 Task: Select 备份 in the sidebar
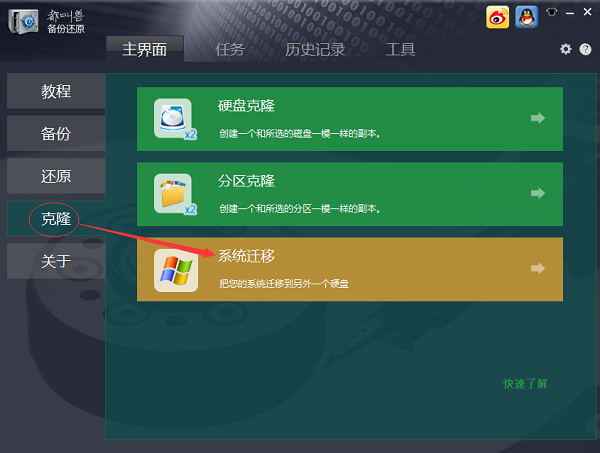57,134
